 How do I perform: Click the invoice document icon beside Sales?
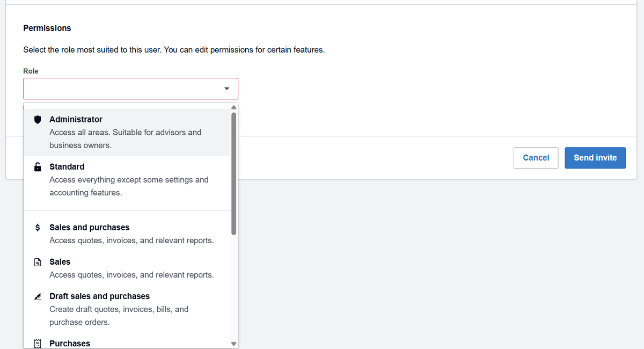tap(38, 262)
